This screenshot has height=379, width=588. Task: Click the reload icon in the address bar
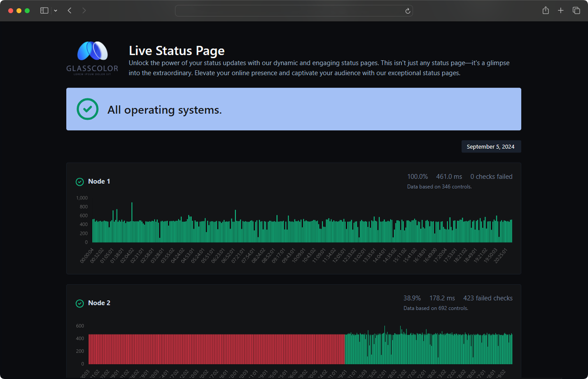407,11
